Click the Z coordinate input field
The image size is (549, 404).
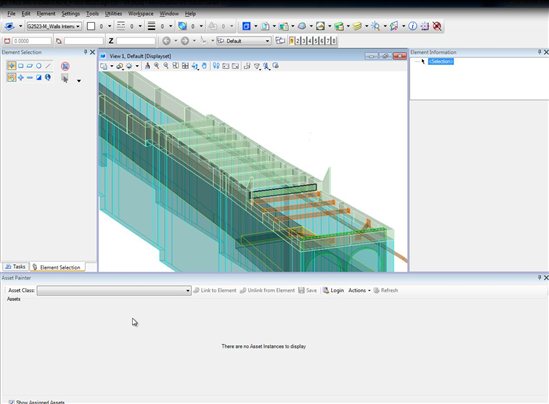[x=136, y=41]
